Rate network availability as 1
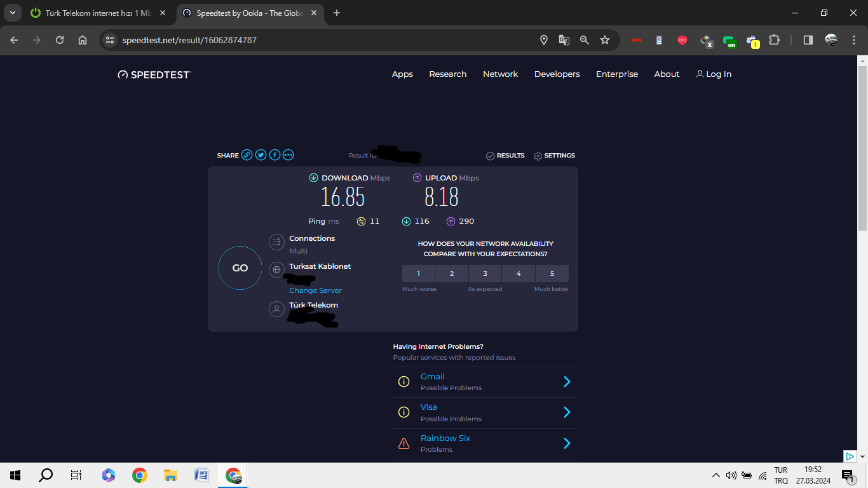Image resolution: width=868 pixels, height=488 pixels. pos(419,273)
